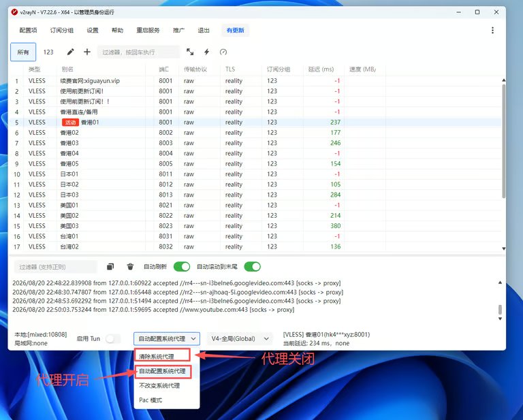Click 重启服务 in menu bar
Image resolution: width=523 pixels, height=420 pixels.
point(148,31)
